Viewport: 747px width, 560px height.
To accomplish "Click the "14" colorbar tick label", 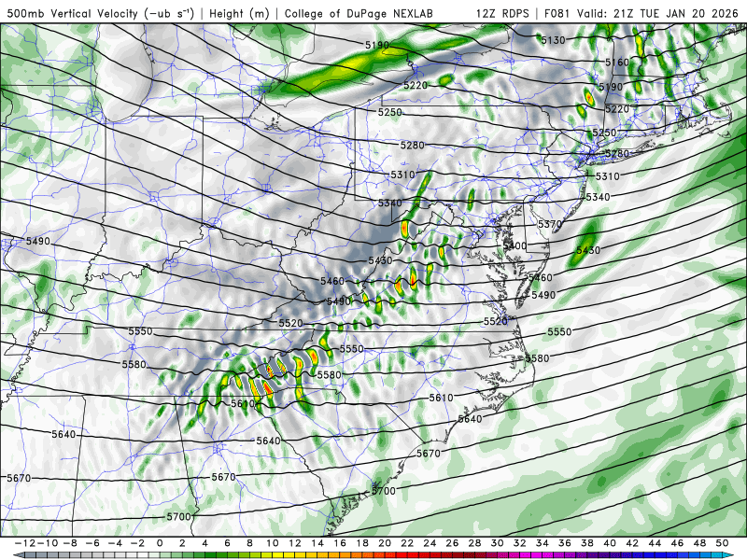I will coord(317,543).
